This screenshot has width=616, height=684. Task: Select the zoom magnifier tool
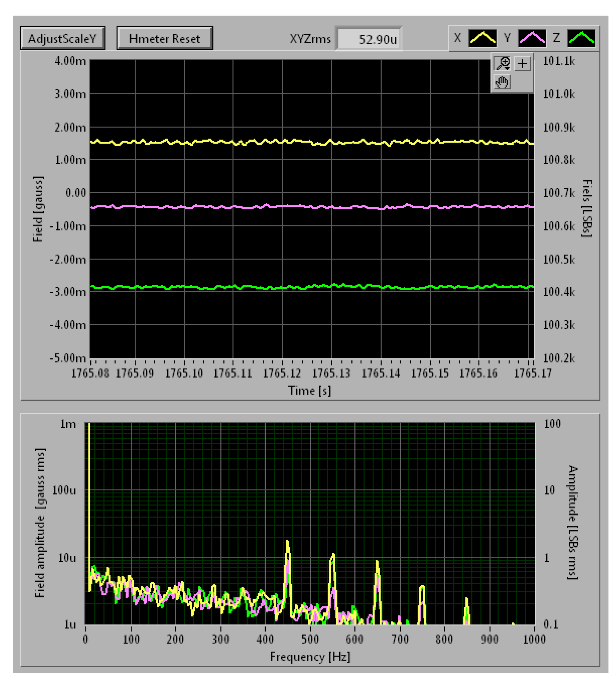pyautogui.click(x=503, y=64)
